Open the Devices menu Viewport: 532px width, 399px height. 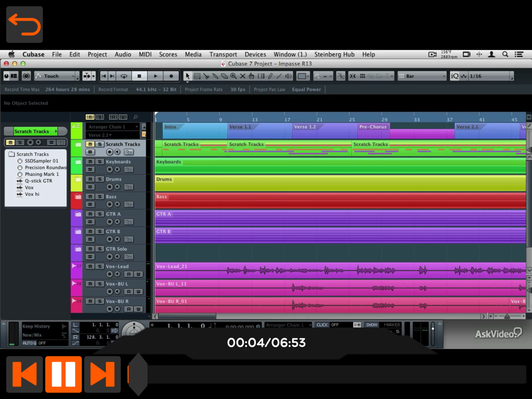tap(255, 54)
